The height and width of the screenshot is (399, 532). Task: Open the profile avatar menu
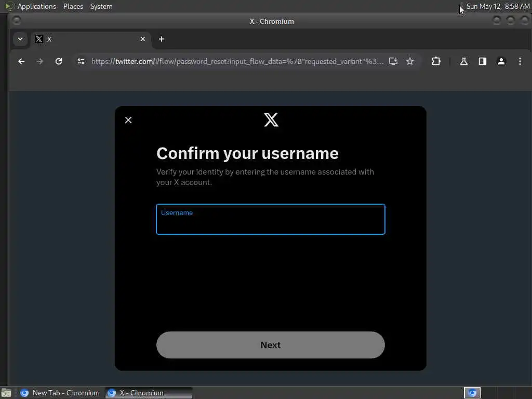[501, 61]
